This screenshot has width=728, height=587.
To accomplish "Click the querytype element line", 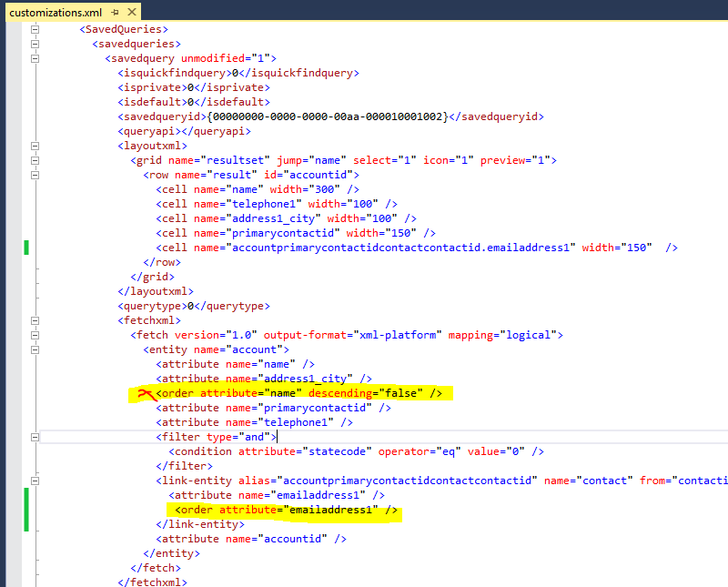I will click(194, 306).
